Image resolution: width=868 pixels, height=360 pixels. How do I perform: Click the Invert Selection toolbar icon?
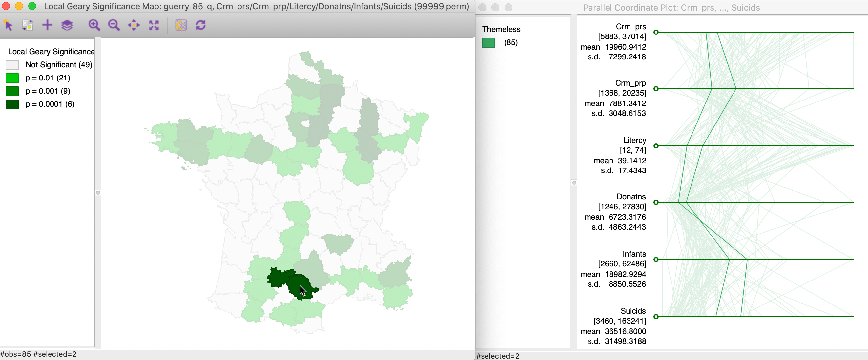pyautogui.click(x=28, y=25)
